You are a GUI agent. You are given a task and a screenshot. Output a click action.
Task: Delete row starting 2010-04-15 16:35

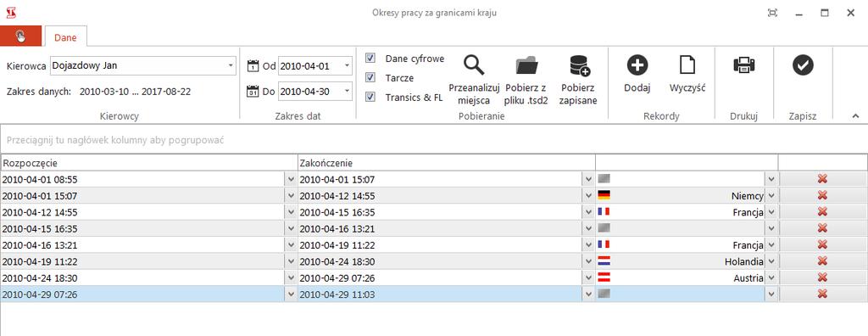pos(822,228)
